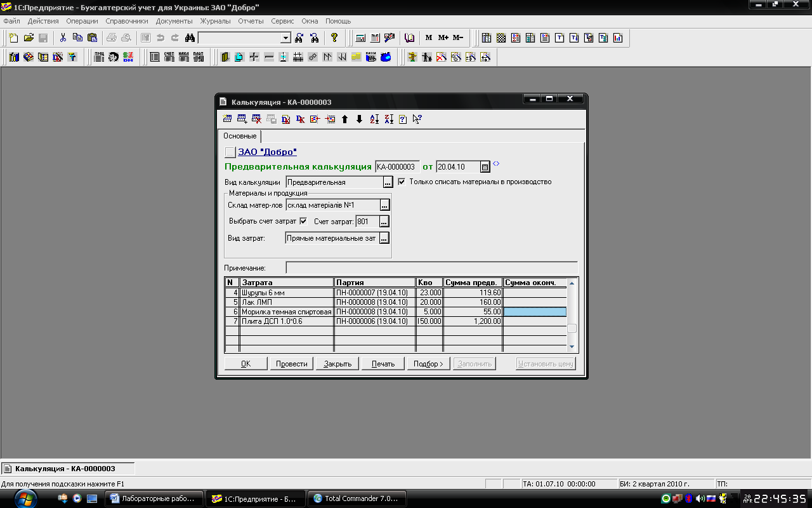
Task: Toggle 'Только списать материалы в производство' checkbox
Action: point(402,182)
